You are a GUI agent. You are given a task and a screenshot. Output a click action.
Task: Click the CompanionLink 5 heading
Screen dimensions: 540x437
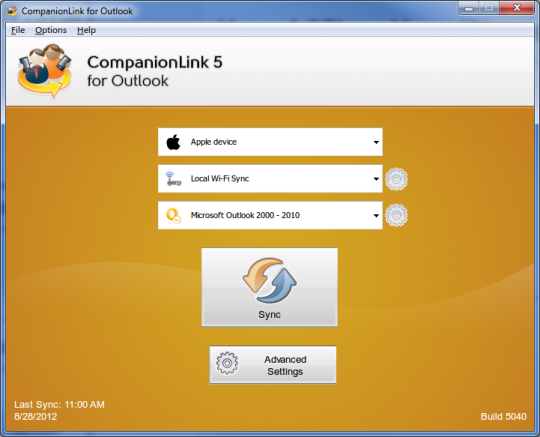155,62
